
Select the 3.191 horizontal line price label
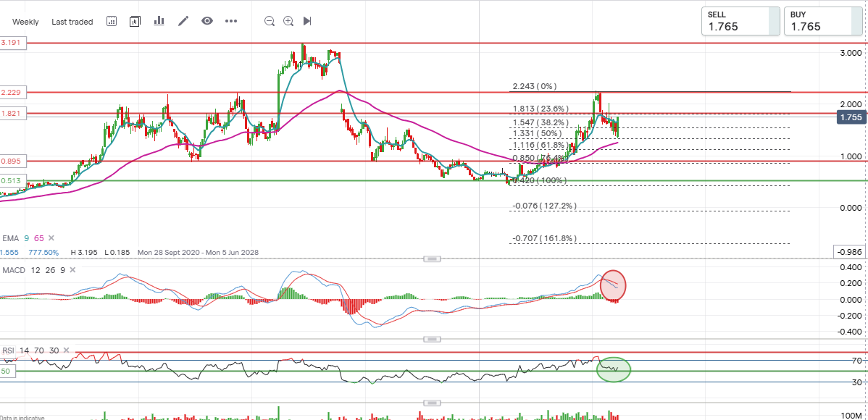[x=13, y=43]
